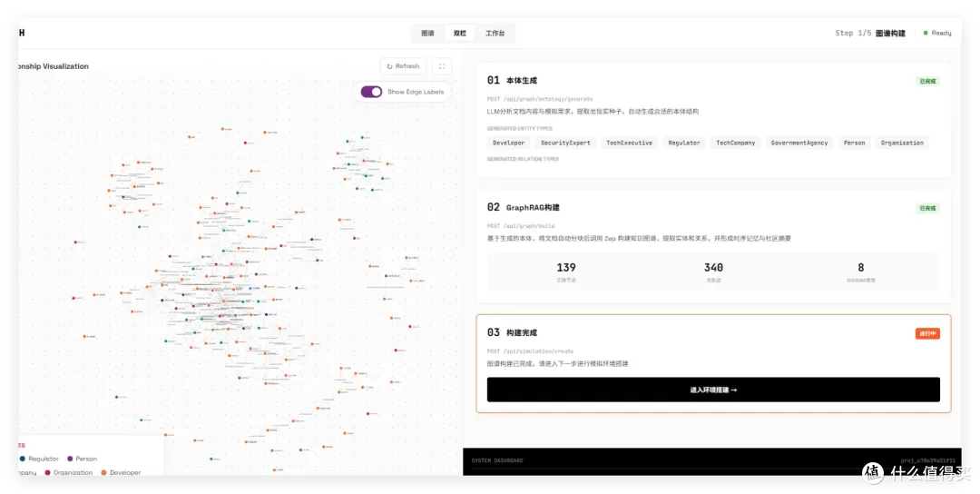Click the Step 1/5 图谱构建 label

point(870,33)
